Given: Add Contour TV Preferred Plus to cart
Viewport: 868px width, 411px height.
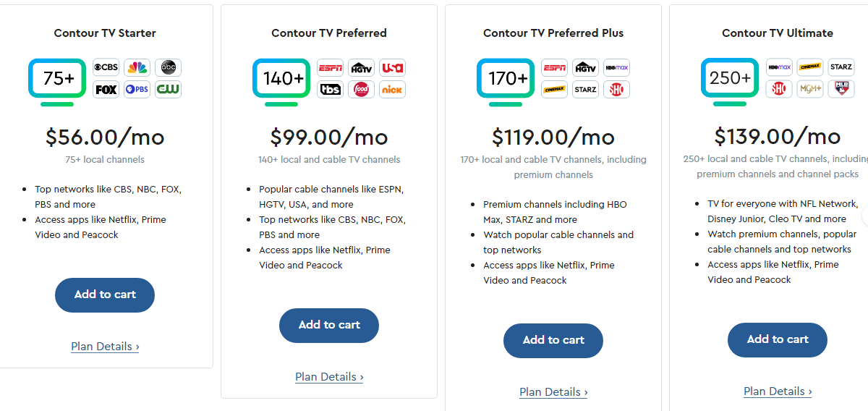Looking at the screenshot, I should click(x=553, y=341).
